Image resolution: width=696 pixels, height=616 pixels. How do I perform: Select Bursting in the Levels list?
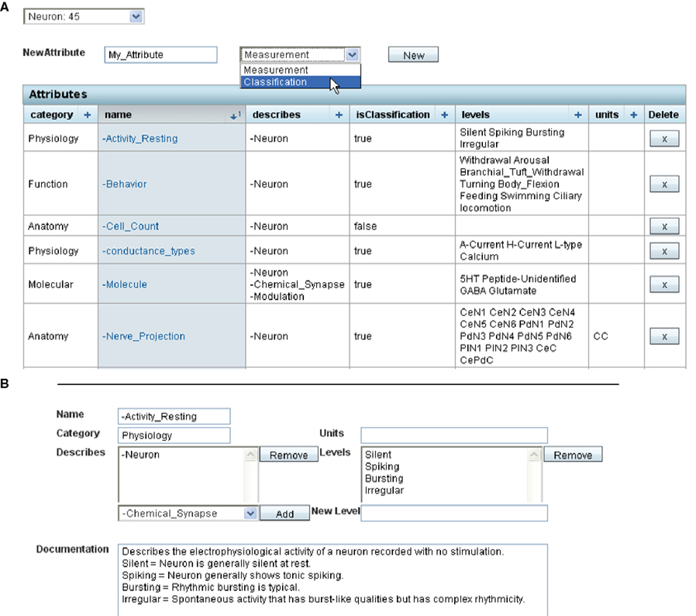point(384,479)
